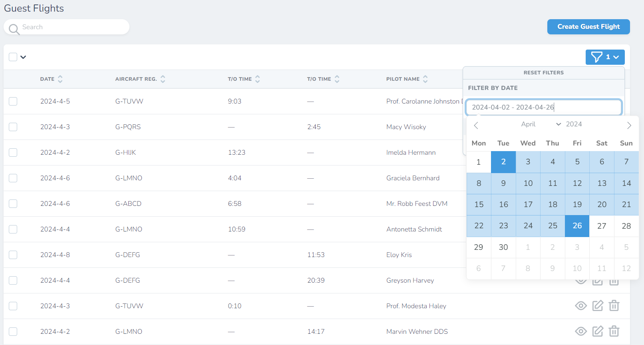This screenshot has width=644, height=345.
Task: Go to previous month in calendar
Action: pos(476,126)
